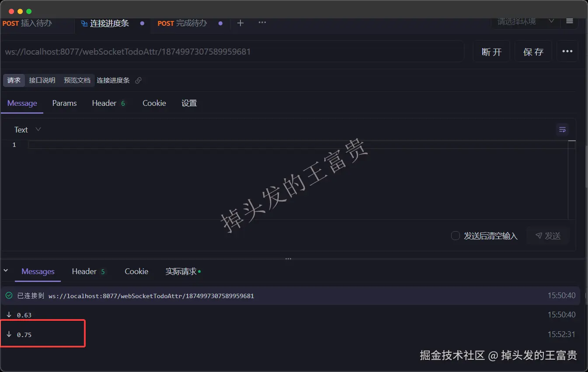The width and height of the screenshot is (588, 372).
Task: Click the 保存 save button
Action: (x=533, y=51)
